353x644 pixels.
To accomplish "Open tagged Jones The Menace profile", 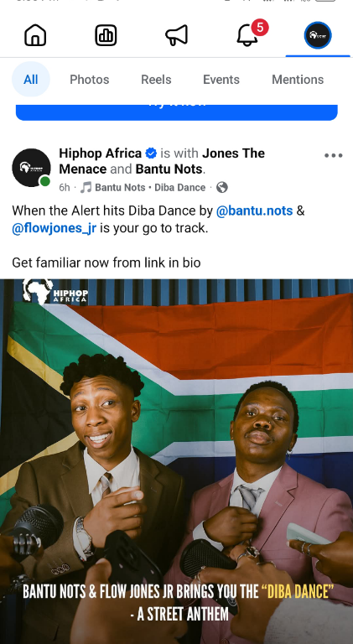I will 162,161.
